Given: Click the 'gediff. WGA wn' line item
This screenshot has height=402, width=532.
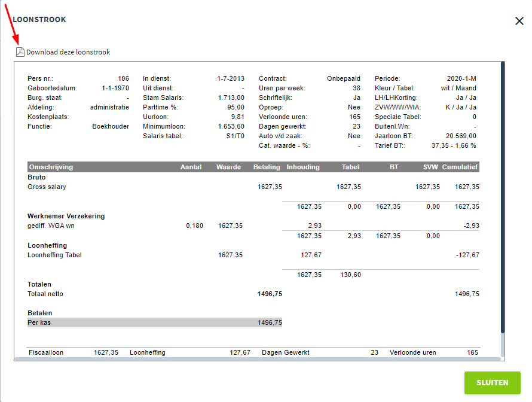Looking at the screenshot, I should (x=51, y=226).
